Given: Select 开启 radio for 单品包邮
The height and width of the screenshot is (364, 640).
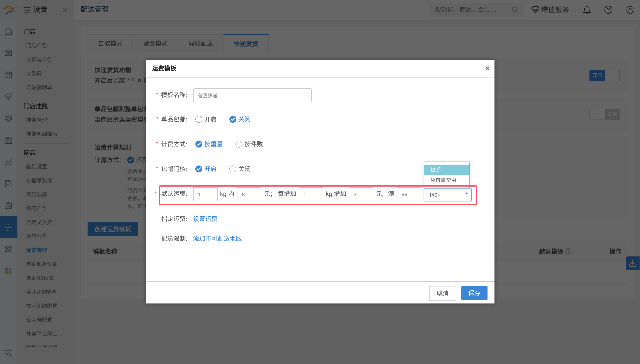Looking at the screenshot, I should click(199, 119).
